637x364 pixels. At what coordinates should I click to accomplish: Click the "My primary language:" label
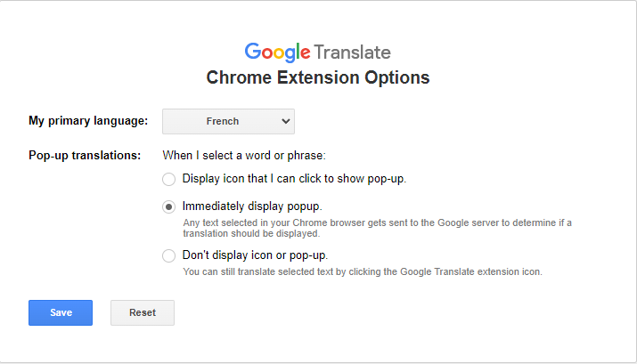pos(88,121)
